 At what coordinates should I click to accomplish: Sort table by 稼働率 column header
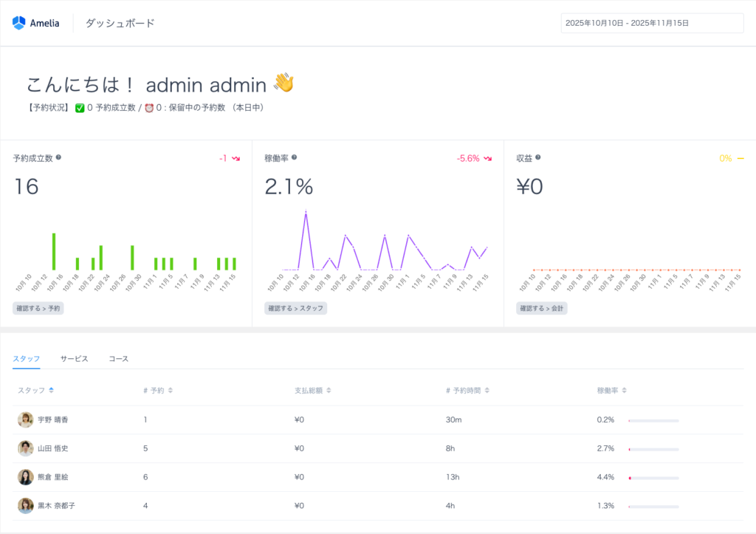[x=625, y=390]
